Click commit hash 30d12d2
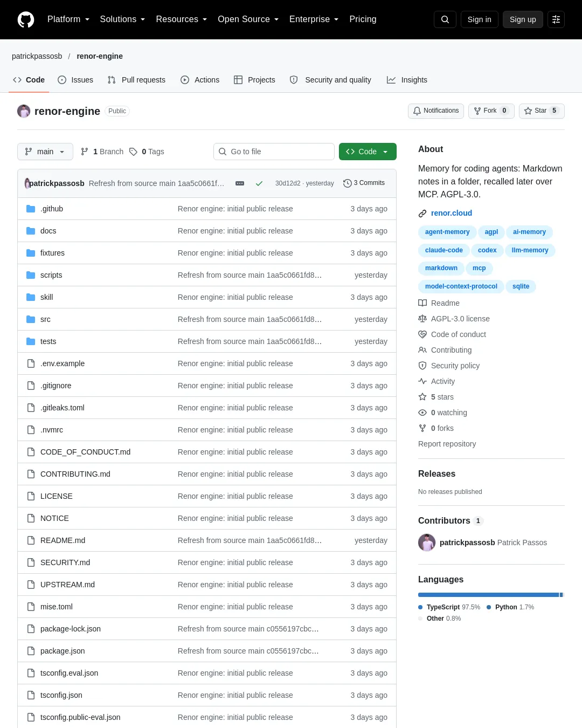This screenshot has height=728, width=582. (288, 183)
